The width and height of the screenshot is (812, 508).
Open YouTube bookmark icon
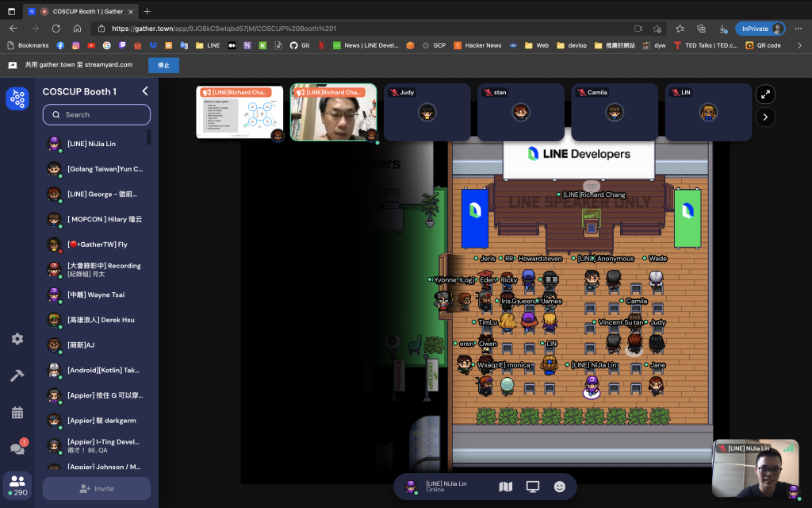point(91,45)
